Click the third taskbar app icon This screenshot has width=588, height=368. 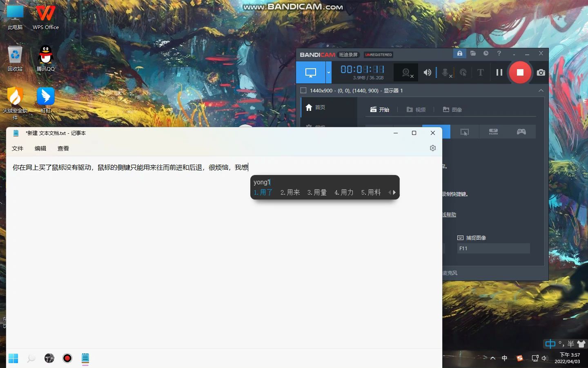coord(49,358)
